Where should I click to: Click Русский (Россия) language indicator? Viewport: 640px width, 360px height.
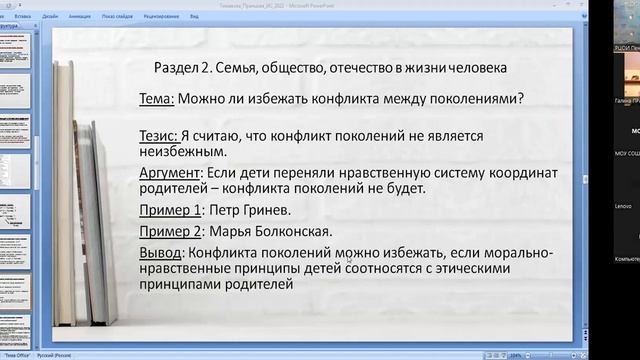click(54, 356)
